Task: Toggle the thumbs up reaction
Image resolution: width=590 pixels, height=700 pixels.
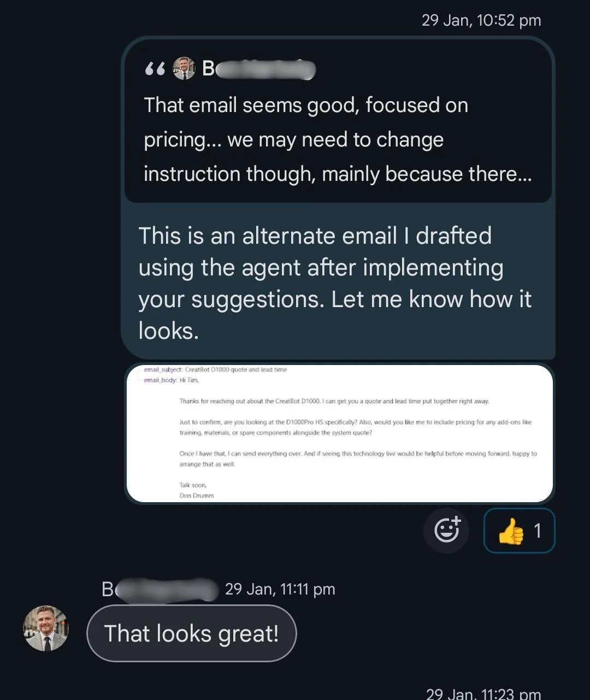Action: (519, 531)
